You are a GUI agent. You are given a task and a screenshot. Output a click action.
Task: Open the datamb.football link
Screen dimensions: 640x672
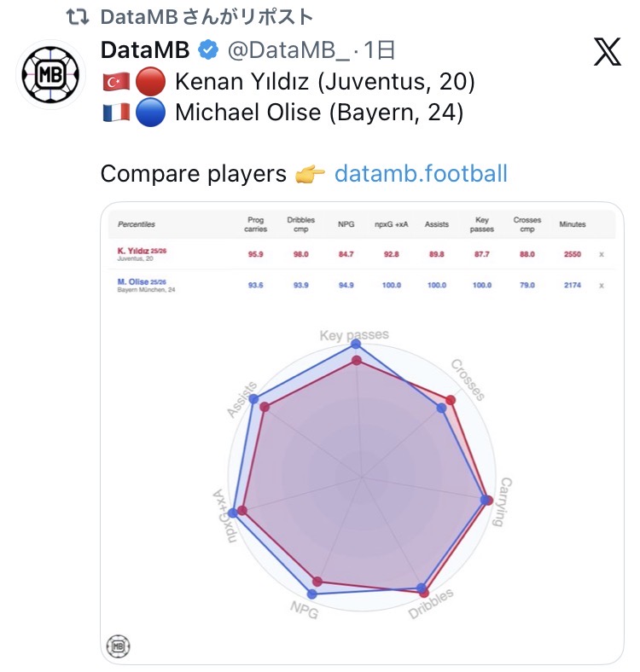421,175
